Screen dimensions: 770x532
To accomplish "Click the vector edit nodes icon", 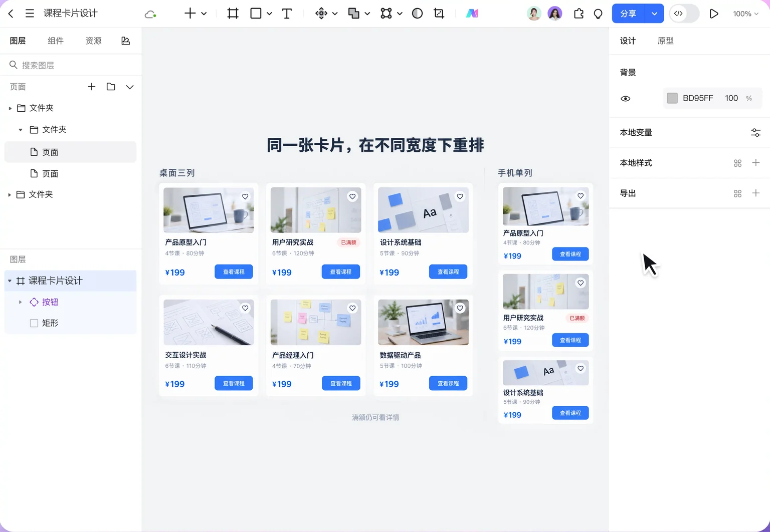I will coord(386,14).
